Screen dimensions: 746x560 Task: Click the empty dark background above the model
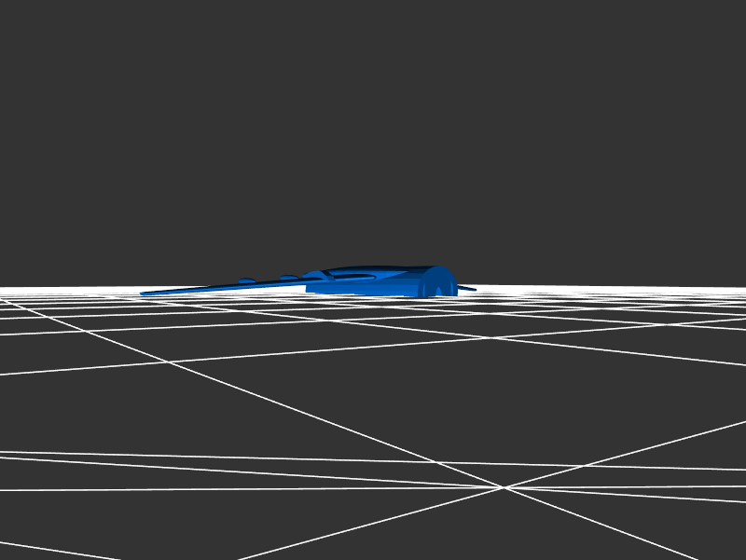pyautogui.click(x=373, y=140)
